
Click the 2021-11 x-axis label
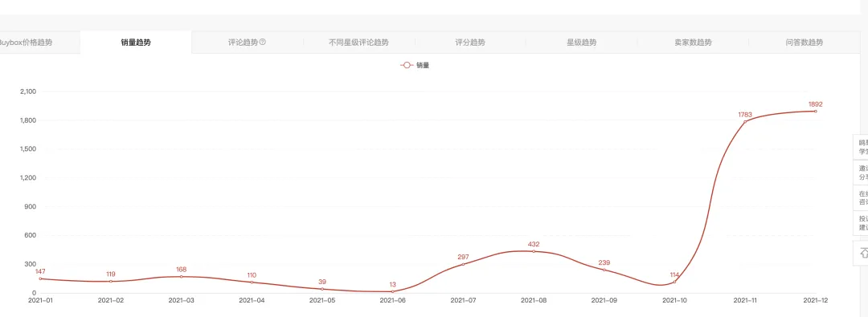pos(745,301)
